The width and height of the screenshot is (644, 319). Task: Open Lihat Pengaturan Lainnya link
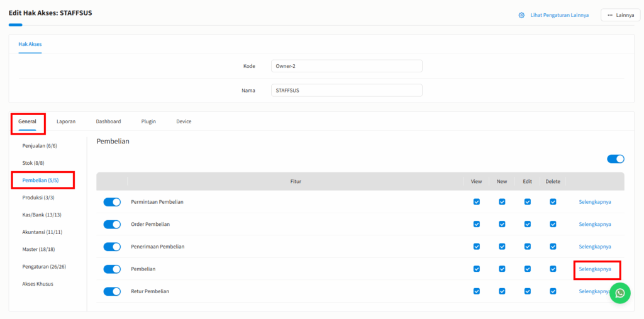[558, 15]
